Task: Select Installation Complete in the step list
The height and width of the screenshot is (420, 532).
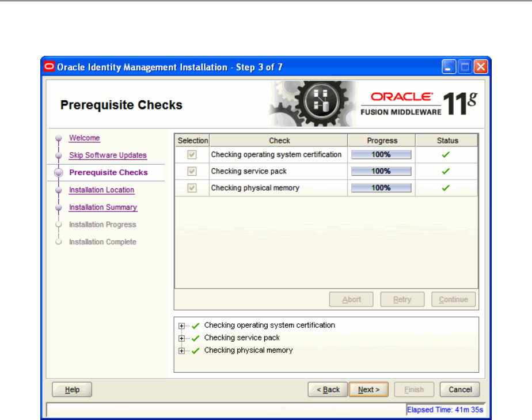Action: click(103, 242)
